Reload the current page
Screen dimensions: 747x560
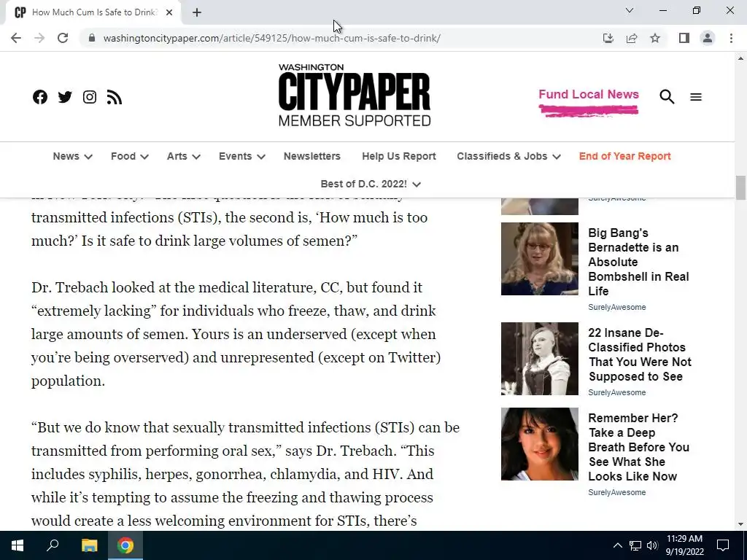(63, 38)
